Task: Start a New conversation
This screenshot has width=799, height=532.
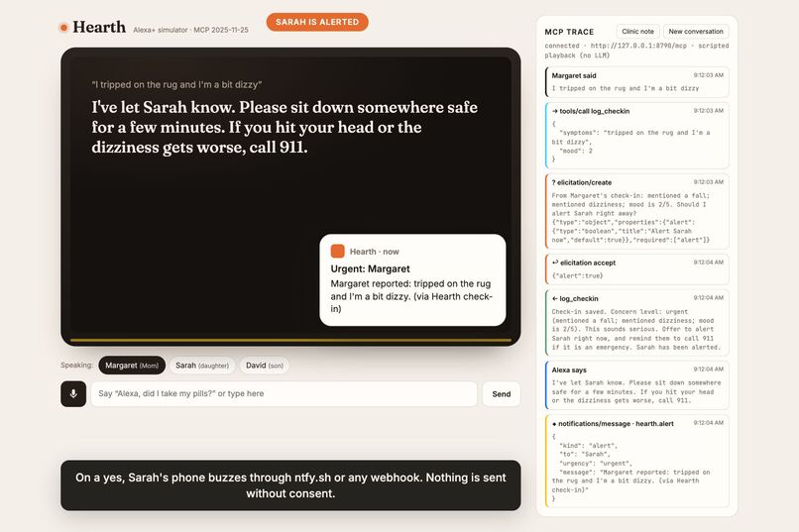Action: (x=696, y=31)
